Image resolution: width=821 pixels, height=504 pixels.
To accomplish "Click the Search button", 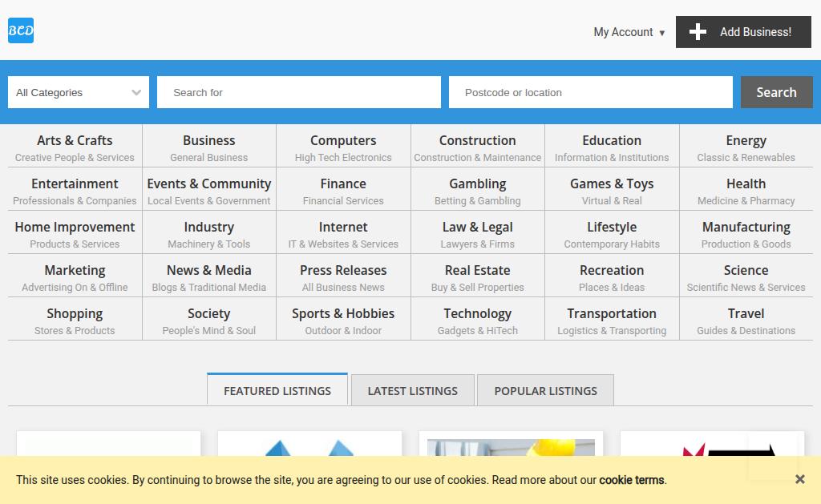I will pyautogui.click(x=776, y=93).
